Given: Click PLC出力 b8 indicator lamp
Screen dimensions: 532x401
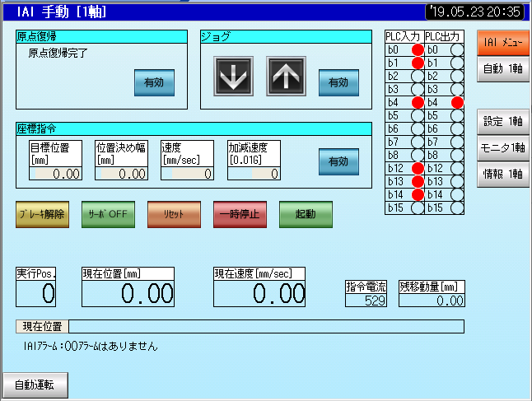Looking at the screenshot, I should tap(457, 155).
